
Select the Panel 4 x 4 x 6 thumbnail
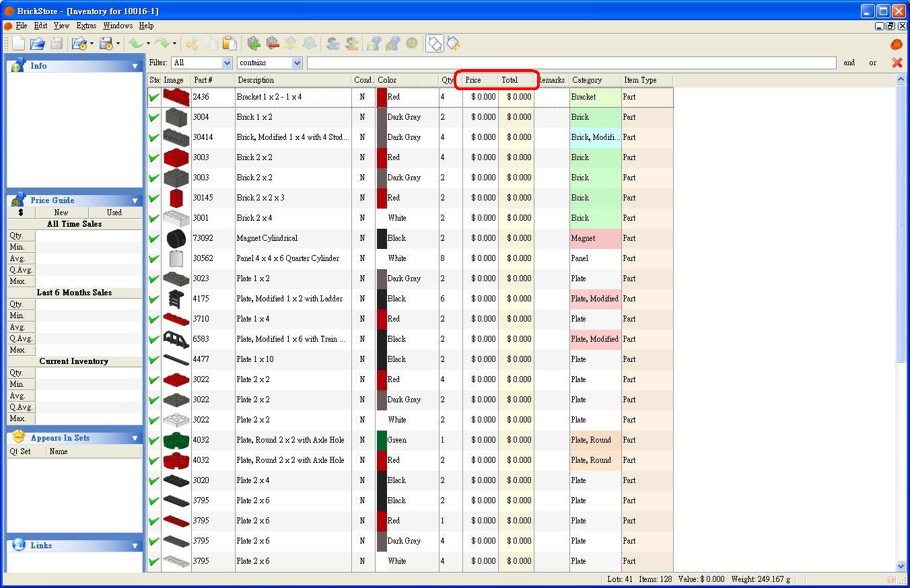[x=176, y=258]
